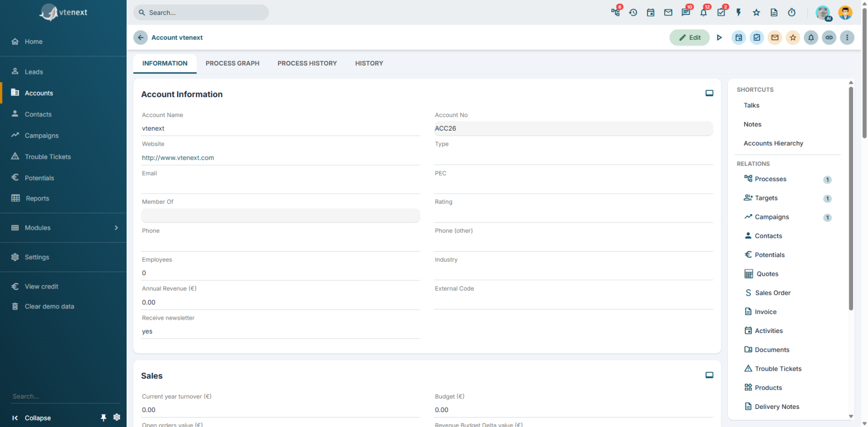Open the http://www.vtenext.com website link

pyautogui.click(x=178, y=158)
